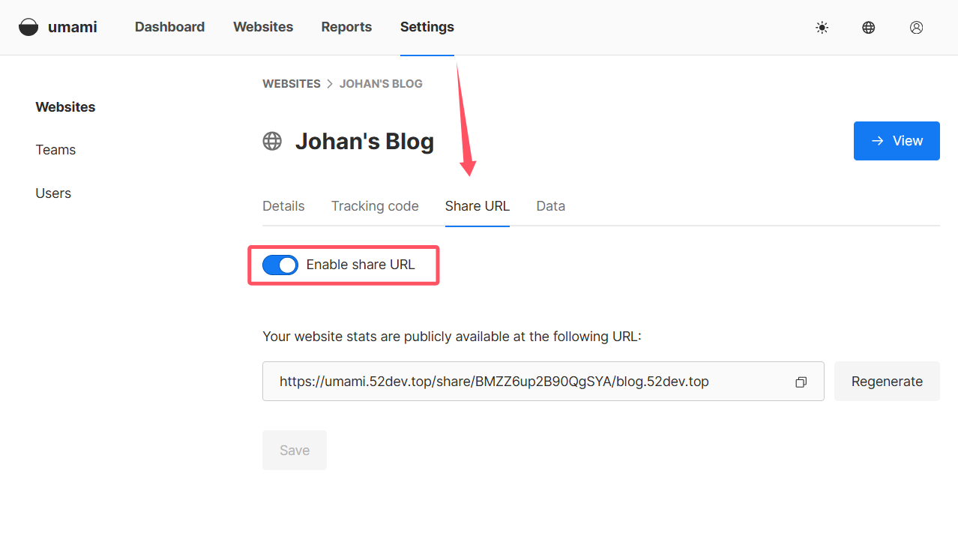Screen dimensions: 958x560
Task: Click the globe icon beside Johan's Blog
Action: (x=272, y=141)
